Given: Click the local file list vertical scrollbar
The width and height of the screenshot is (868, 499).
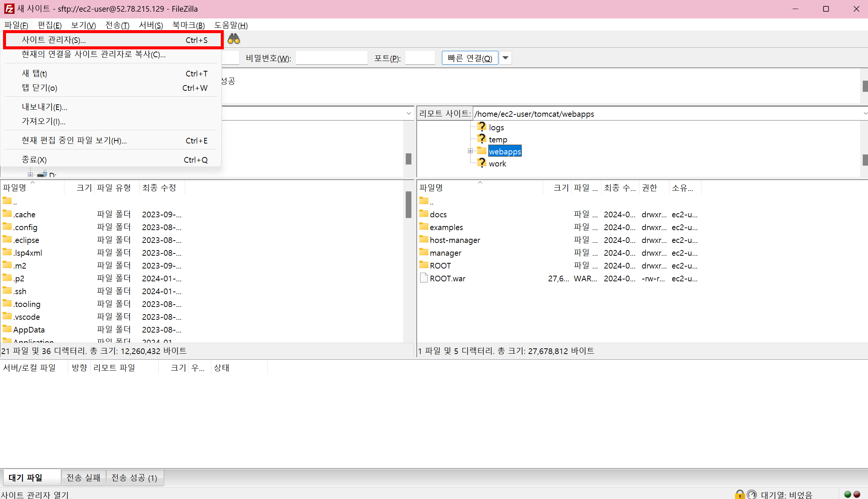Looking at the screenshot, I should click(408, 205).
